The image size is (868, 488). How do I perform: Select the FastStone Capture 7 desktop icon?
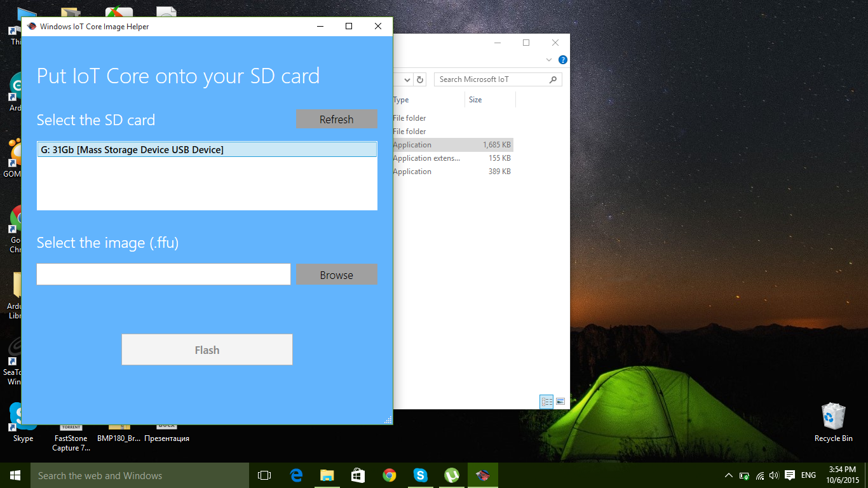71,437
